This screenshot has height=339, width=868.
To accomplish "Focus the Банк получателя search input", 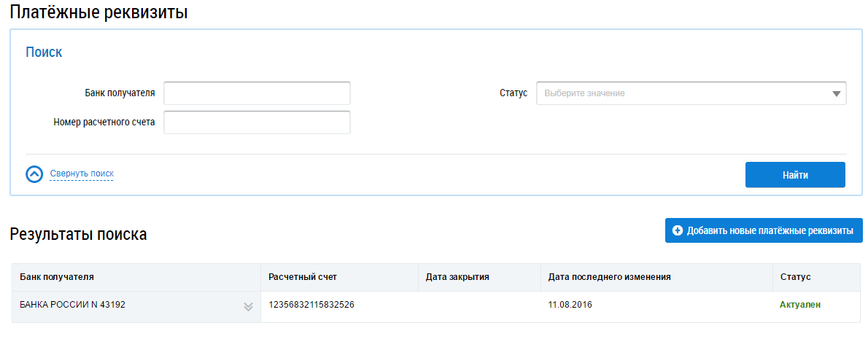I will click(x=257, y=93).
